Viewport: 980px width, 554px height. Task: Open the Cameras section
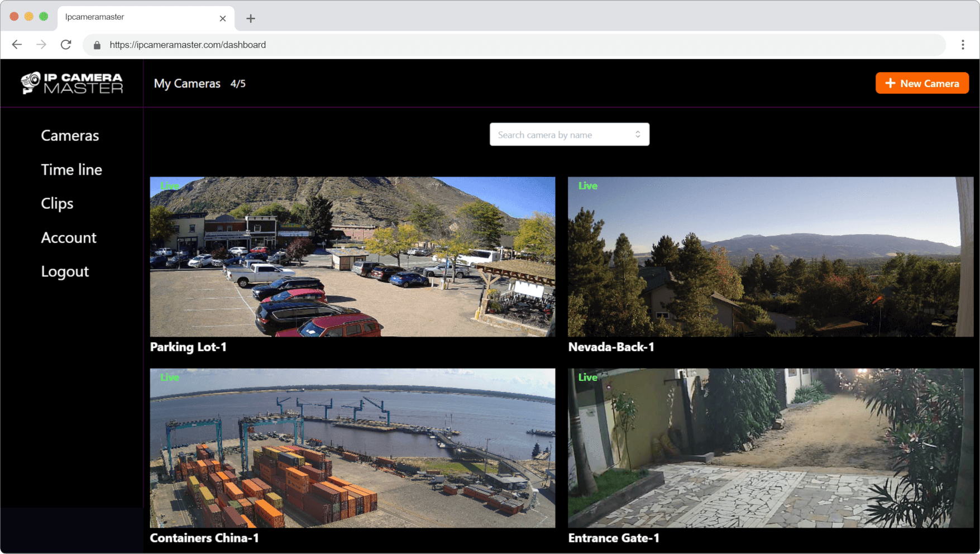(x=70, y=136)
